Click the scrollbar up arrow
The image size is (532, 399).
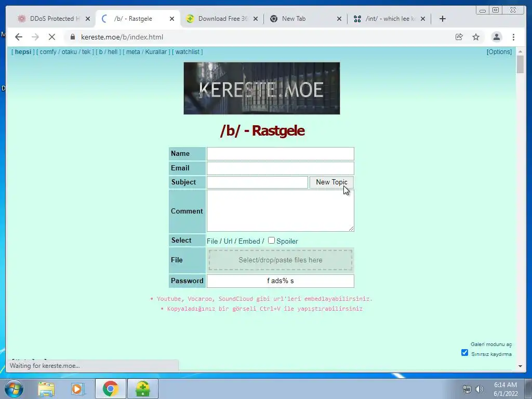(x=521, y=51)
